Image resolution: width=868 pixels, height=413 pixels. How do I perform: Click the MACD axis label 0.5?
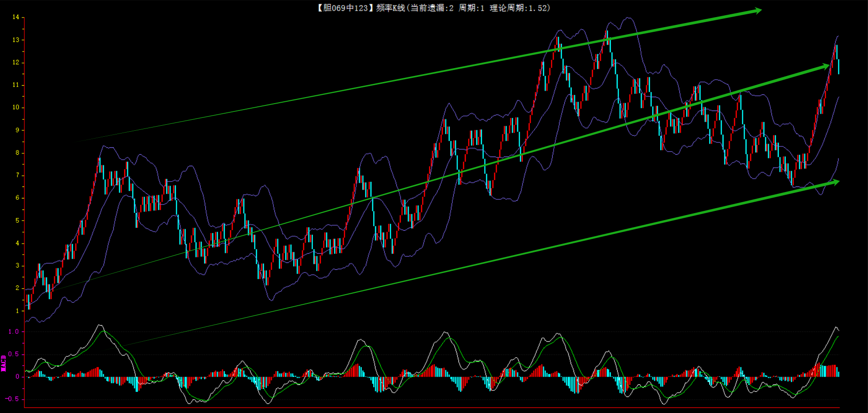pyautogui.click(x=14, y=354)
